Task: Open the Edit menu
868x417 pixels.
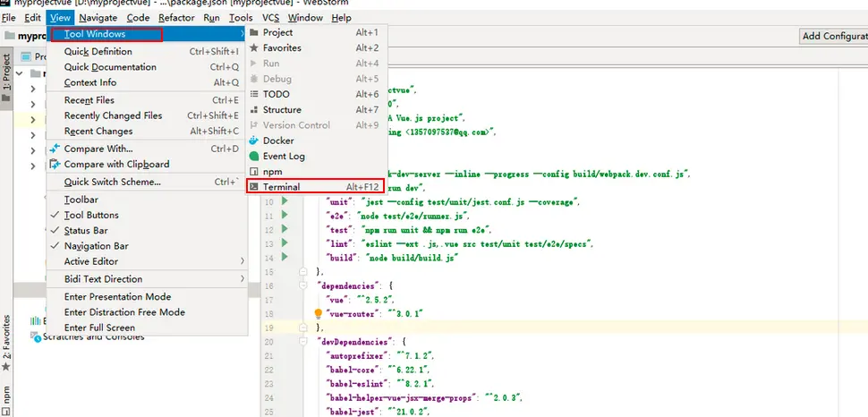Action: click(32, 18)
